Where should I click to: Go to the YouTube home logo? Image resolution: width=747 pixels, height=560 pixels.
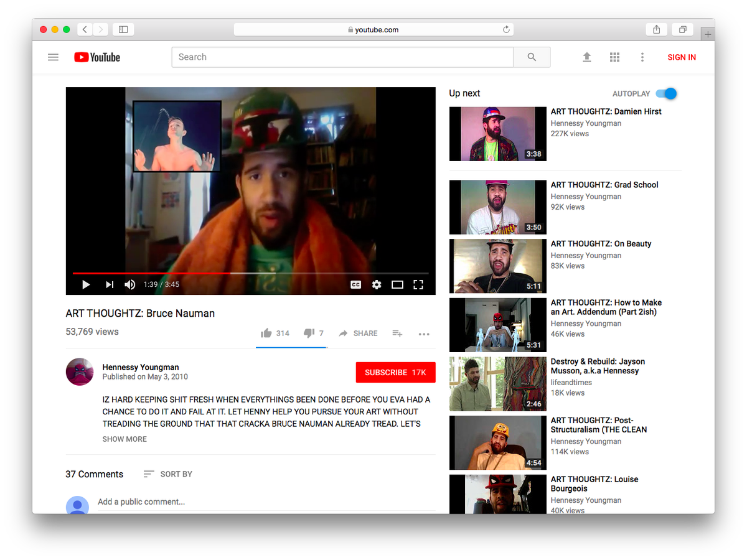97,57
